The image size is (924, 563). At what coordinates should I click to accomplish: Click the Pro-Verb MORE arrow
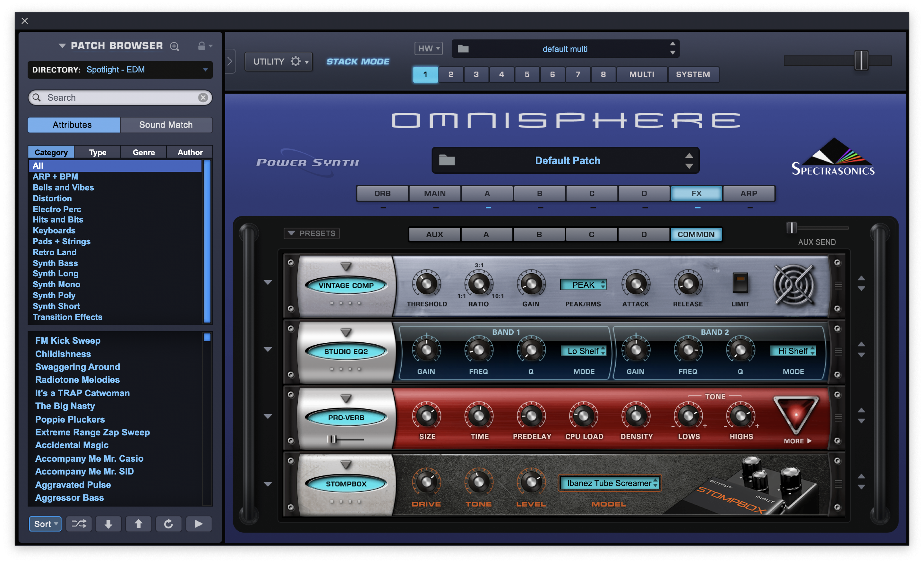pyautogui.click(x=798, y=441)
